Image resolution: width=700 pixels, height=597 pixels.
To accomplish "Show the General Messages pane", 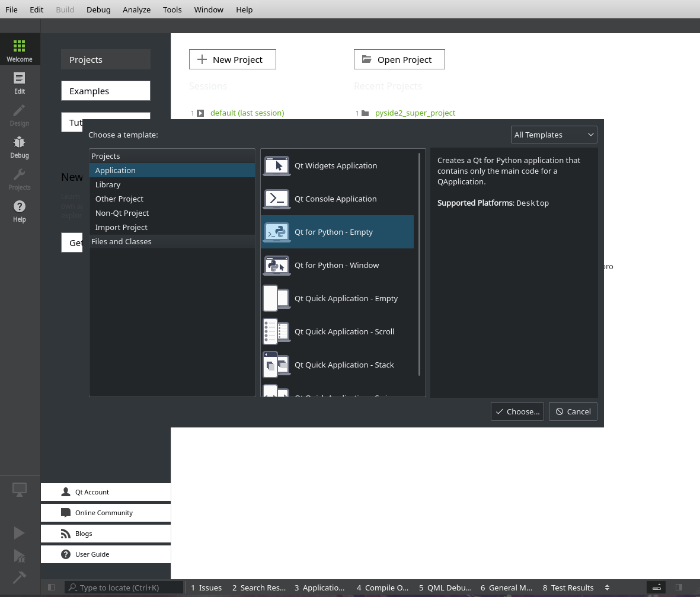I will (x=507, y=588).
